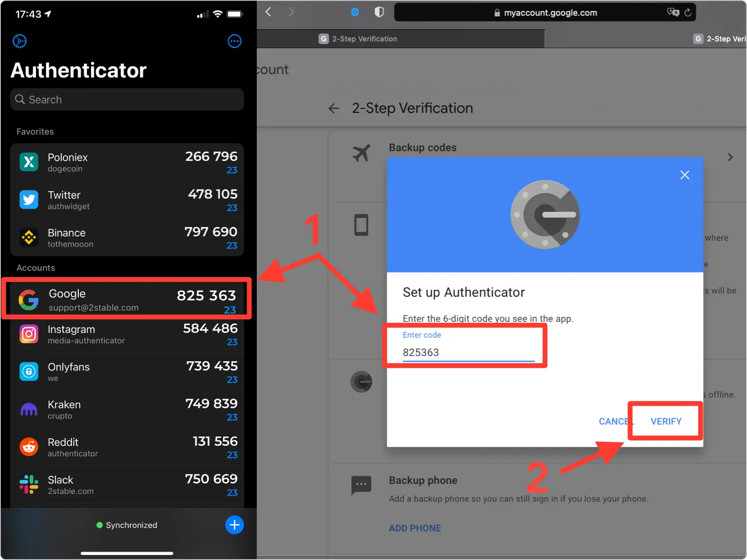Tap the Instagram logo icon
Screen dimensions: 747x560
coord(29,334)
